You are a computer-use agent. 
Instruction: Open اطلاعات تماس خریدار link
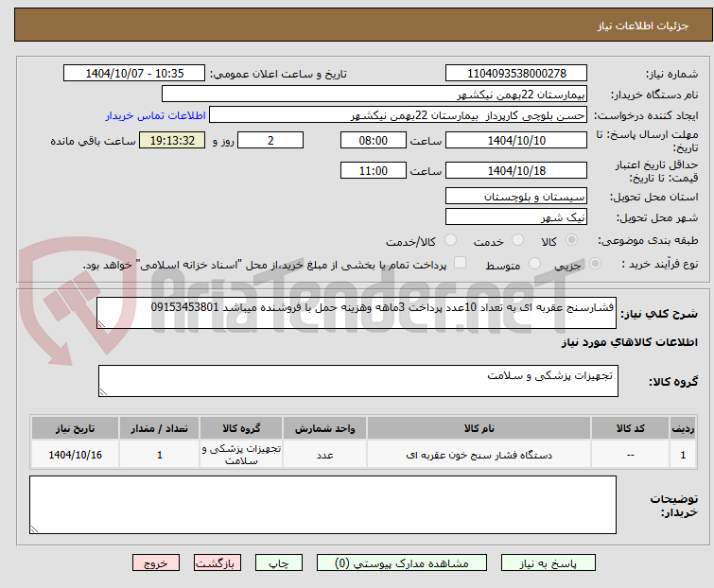[156, 115]
